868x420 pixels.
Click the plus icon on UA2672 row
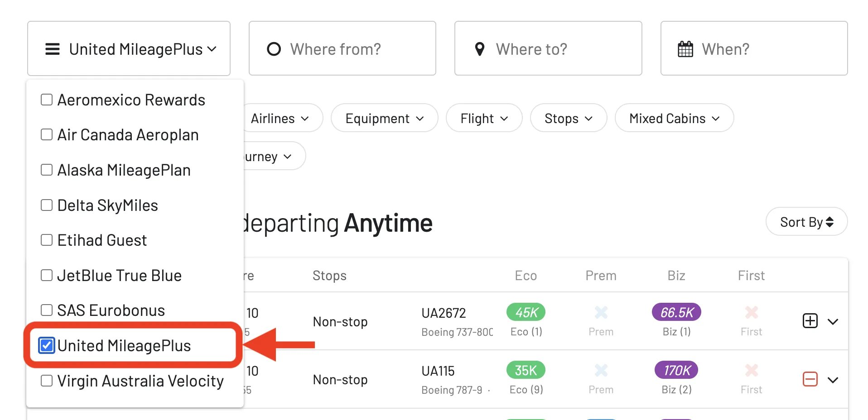(810, 321)
